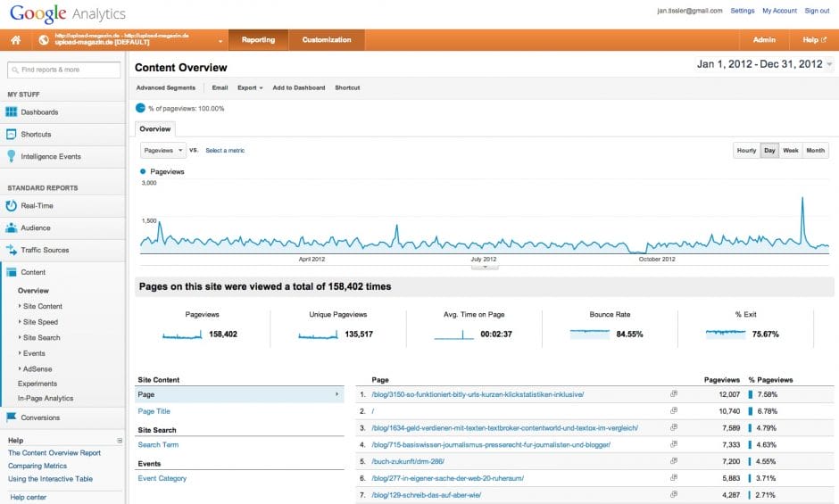Screen dimensions: 839x504
Task: Open buch-zukunft row external link icon
Action: click(674, 460)
